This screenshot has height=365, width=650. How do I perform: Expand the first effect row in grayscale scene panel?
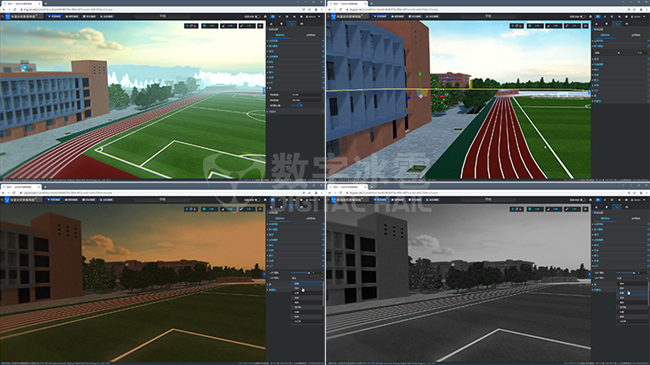[x=593, y=224]
